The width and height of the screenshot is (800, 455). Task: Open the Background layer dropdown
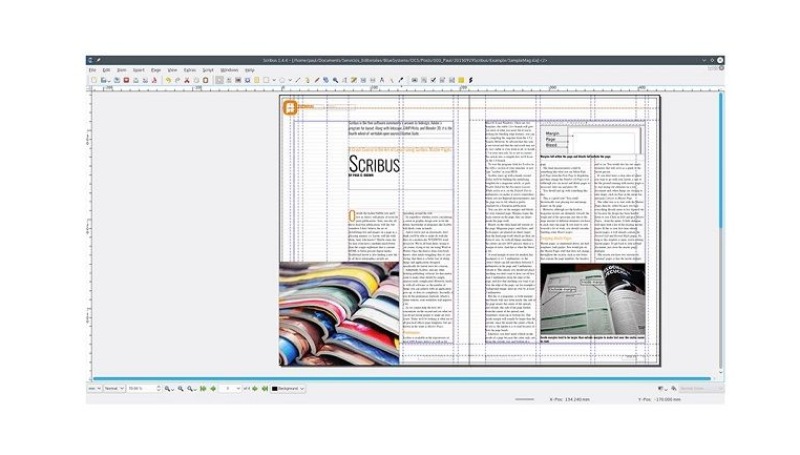pos(288,389)
